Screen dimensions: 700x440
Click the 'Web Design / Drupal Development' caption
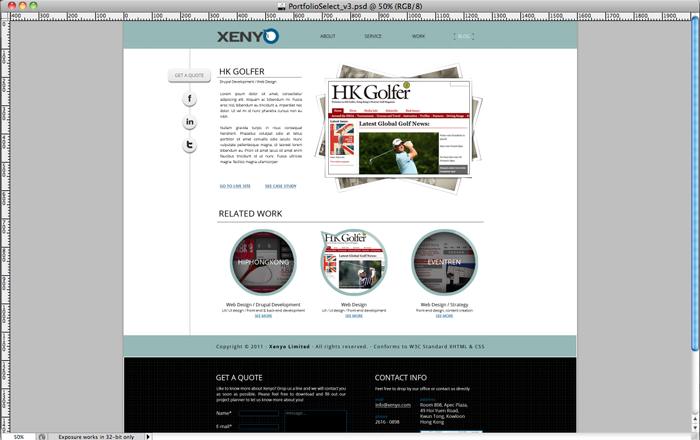coord(263,305)
